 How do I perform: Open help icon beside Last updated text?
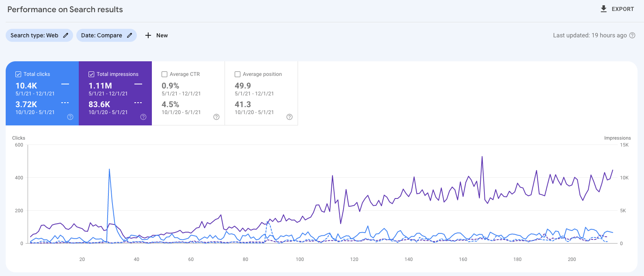click(632, 35)
